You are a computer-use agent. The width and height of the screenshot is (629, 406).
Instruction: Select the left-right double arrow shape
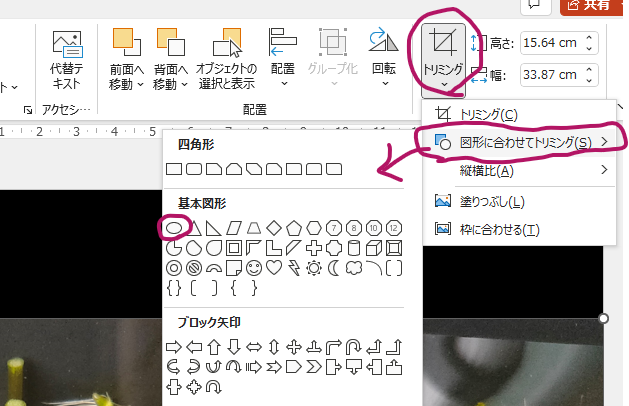(254, 347)
